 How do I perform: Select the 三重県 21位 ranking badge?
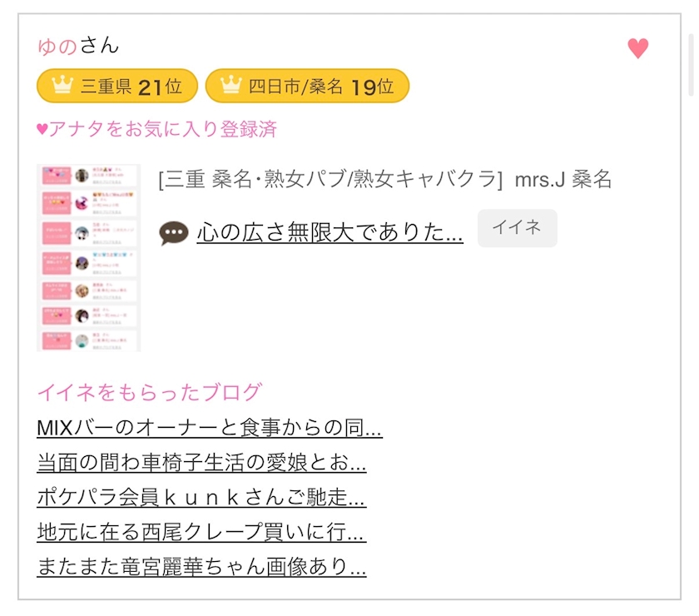click(117, 86)
